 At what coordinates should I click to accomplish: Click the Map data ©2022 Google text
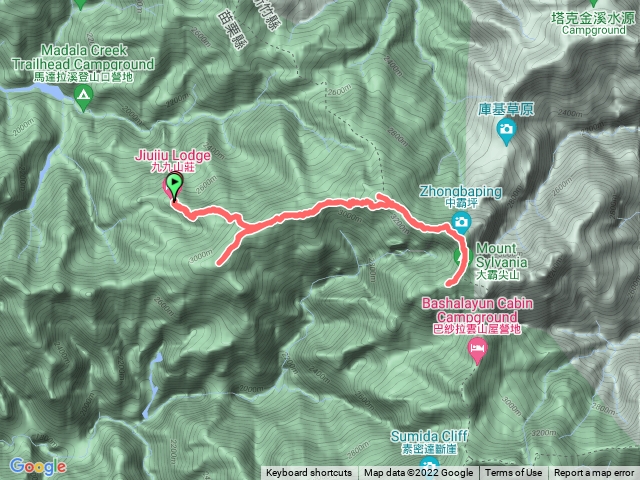point(419,473)
